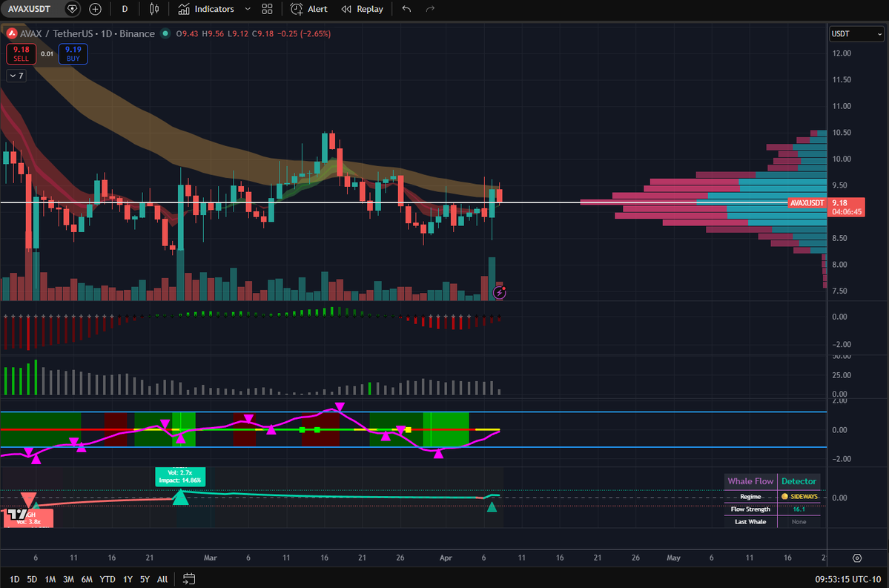Select the 3M date range

(68, 579)
